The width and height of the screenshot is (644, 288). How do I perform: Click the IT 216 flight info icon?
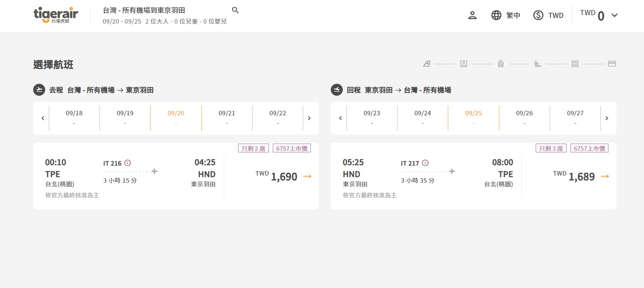[128, 163]
